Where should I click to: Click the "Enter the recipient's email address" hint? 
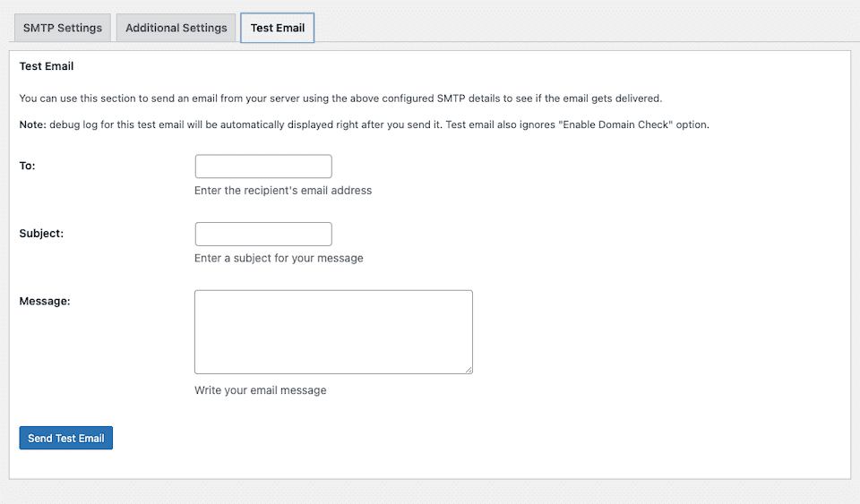[283, 191]
